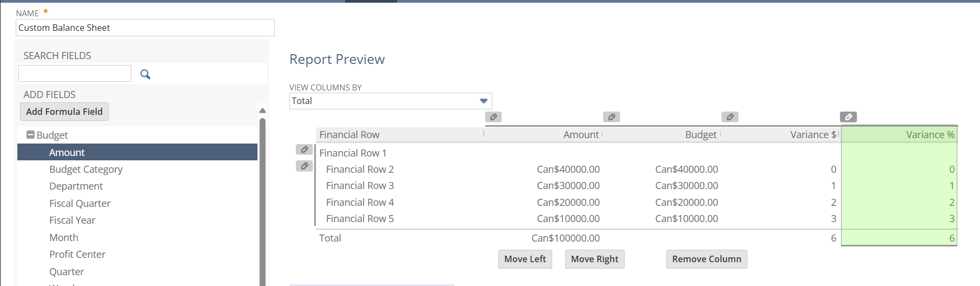Click edit pencil above Variance $ column
This screenshot has height=286, width=980.
click(x=730, y=117)
